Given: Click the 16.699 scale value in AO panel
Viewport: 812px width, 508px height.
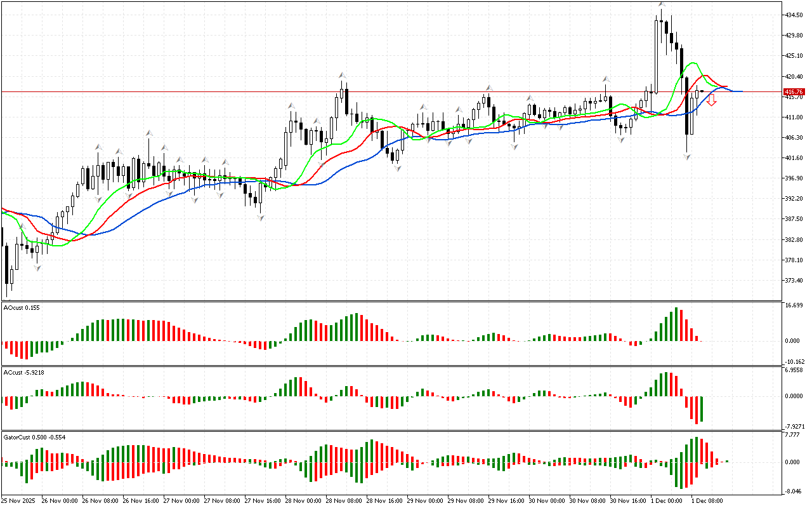Looking at the screenshot, I should 795,305.
